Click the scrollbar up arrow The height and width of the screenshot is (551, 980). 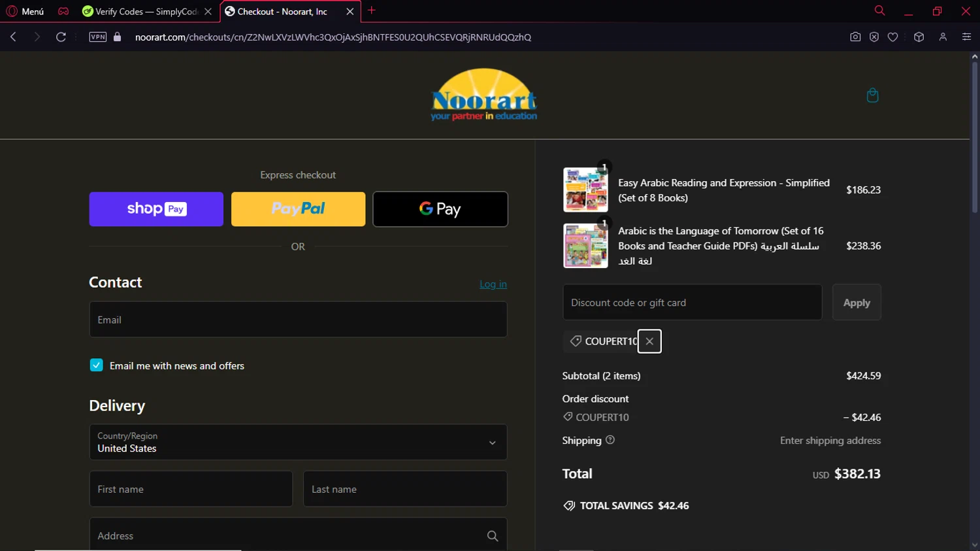click(975, 57)
